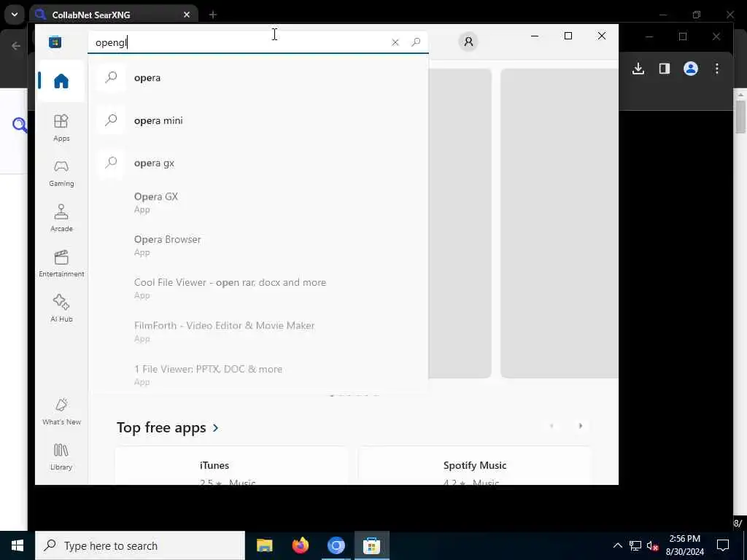Open Chrome downloads icon in browser toolbar
The width and height of the screenshot is (747, 560).
638,69
